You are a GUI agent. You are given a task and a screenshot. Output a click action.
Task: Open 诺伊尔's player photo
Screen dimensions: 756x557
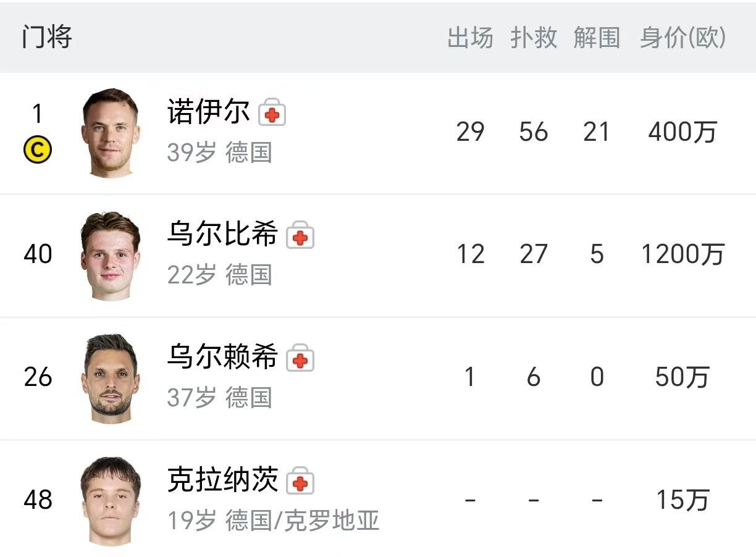pyautogui.click(x=111, y=133)
